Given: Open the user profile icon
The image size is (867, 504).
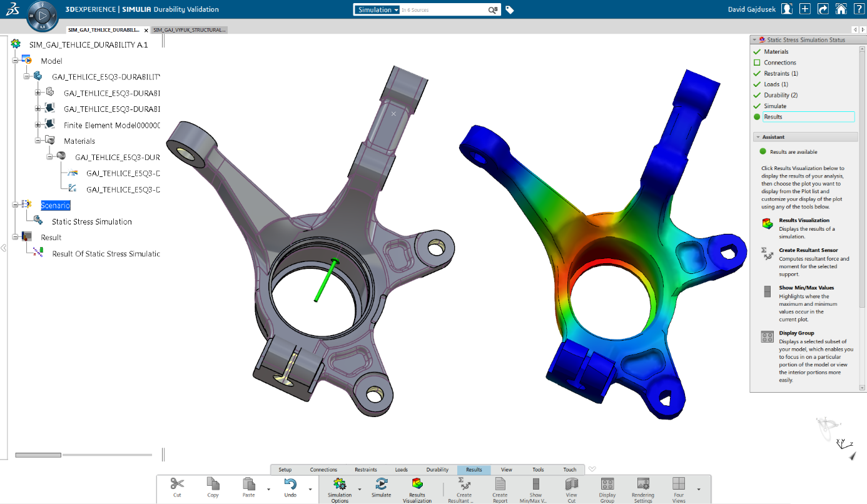Looking at the screenshot, I should (x=786, y=9).
